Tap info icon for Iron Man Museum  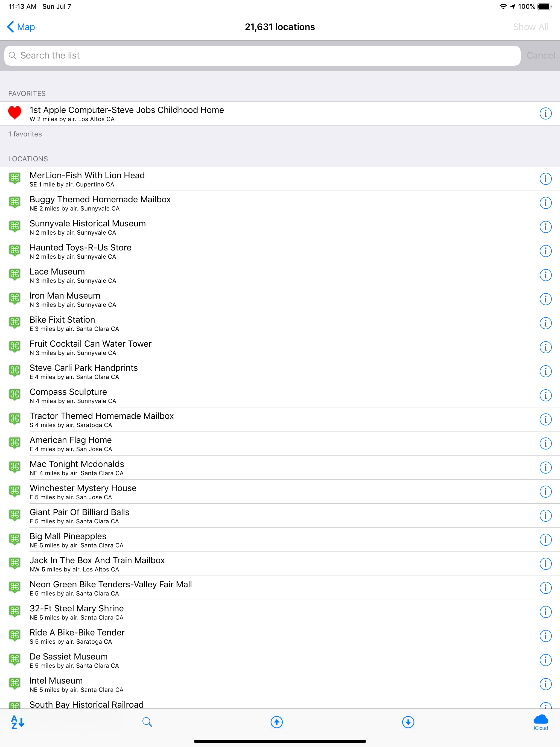[x=546, y=299]
